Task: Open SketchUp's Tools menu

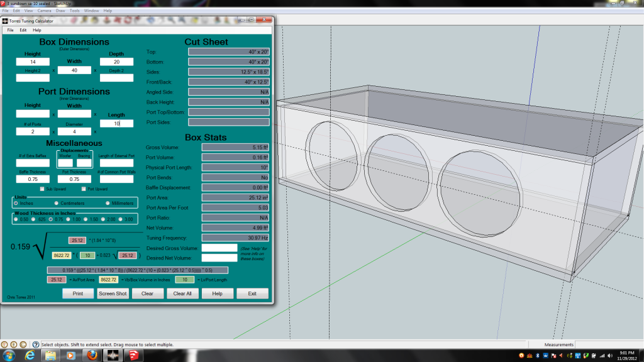Action: [74, 11]
